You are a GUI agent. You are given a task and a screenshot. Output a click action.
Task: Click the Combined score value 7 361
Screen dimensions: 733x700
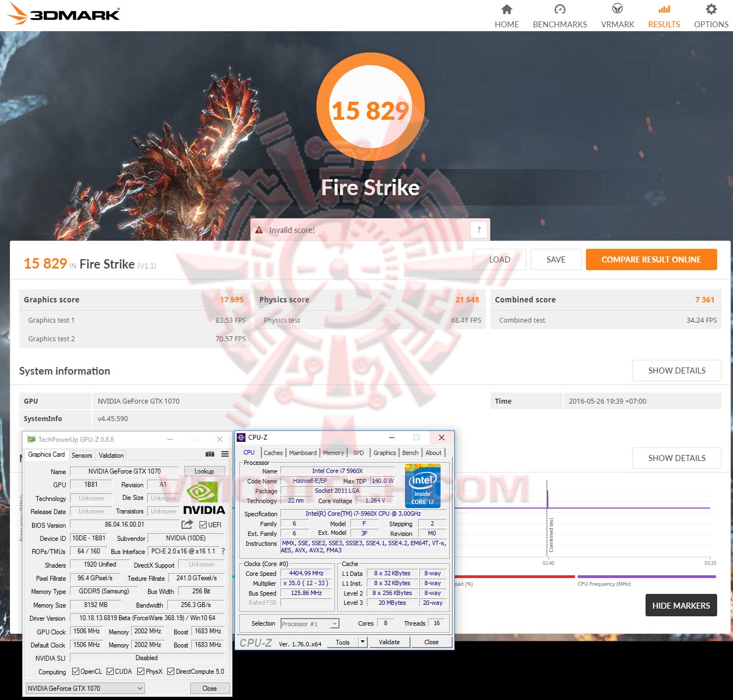[705, 300]
